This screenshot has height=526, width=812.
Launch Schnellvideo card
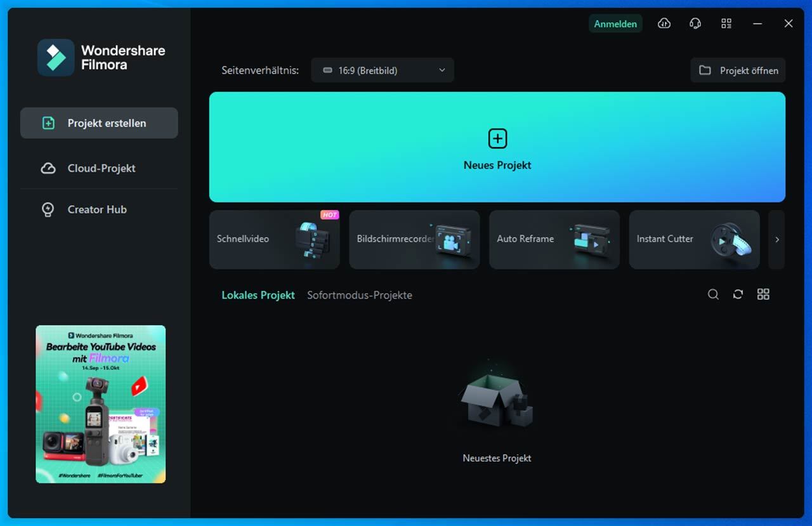pyautogui.click(x=275, y=240)
